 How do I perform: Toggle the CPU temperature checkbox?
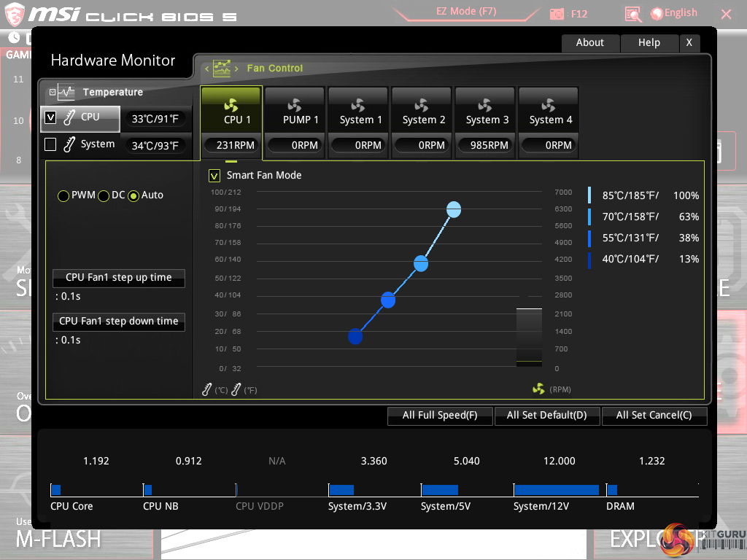click(50, 117)
